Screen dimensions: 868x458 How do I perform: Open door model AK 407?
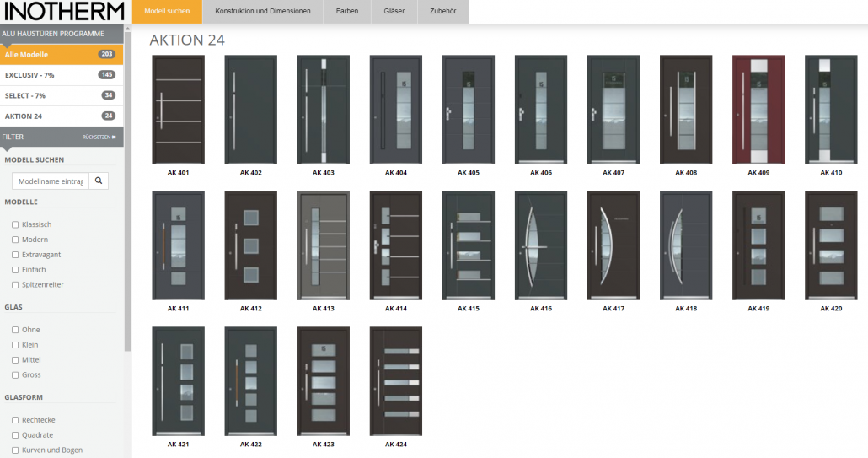pos(613,110)
